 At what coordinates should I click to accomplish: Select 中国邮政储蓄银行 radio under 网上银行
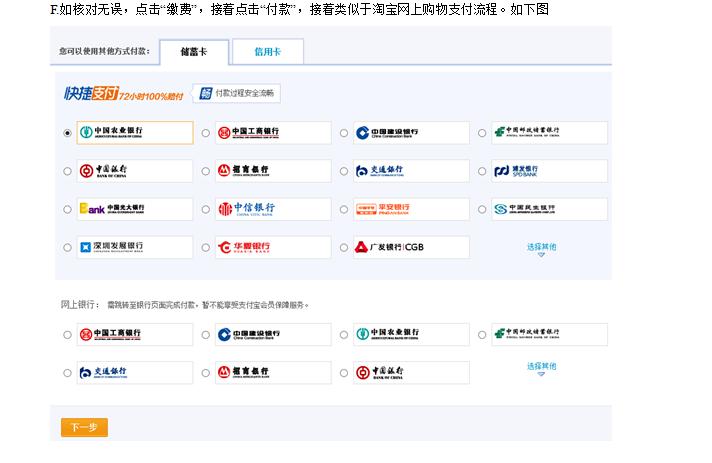click(482, 335)
